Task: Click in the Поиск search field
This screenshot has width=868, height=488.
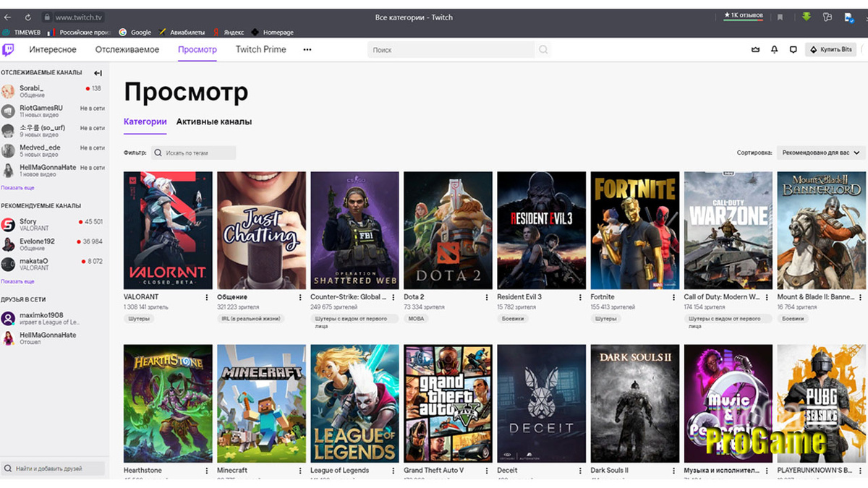Action: [x=452, y=50]
